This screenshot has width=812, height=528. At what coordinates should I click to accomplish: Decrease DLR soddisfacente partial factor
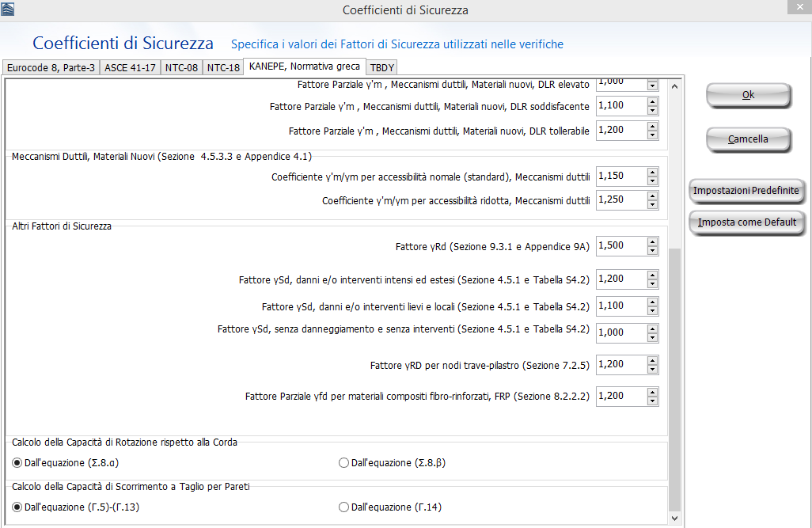tap(652, 109)
